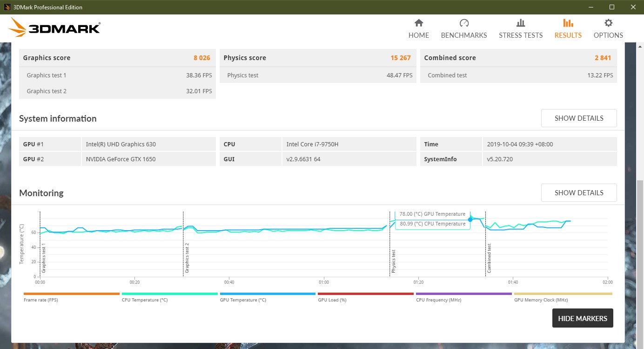644x349 pixels.
Task: Open the Home page icon
Action: pos(419,23)
